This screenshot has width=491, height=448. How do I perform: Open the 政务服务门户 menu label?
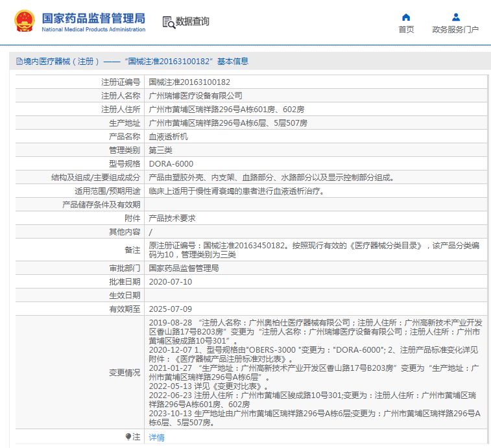coord(455,30)
